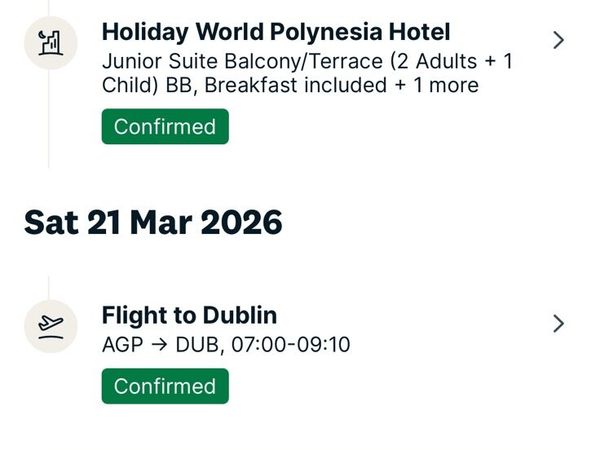Select the 07:00-09:10 flight time
The image size is (600, 450).
coord(291,345)
